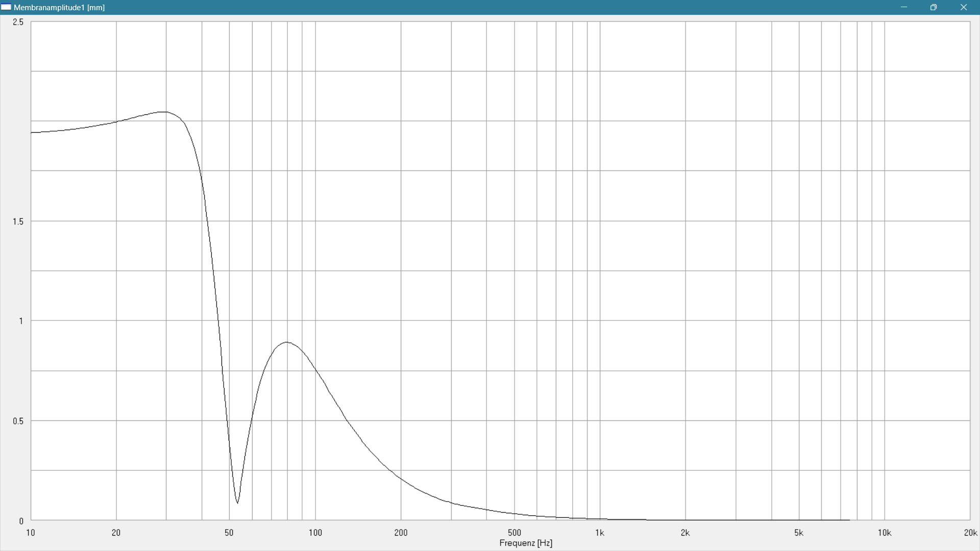The width and height of the screenshot is (980, 551).
Task: Click the 'Frequenz [Hz]' axis label
Action: 526,543
